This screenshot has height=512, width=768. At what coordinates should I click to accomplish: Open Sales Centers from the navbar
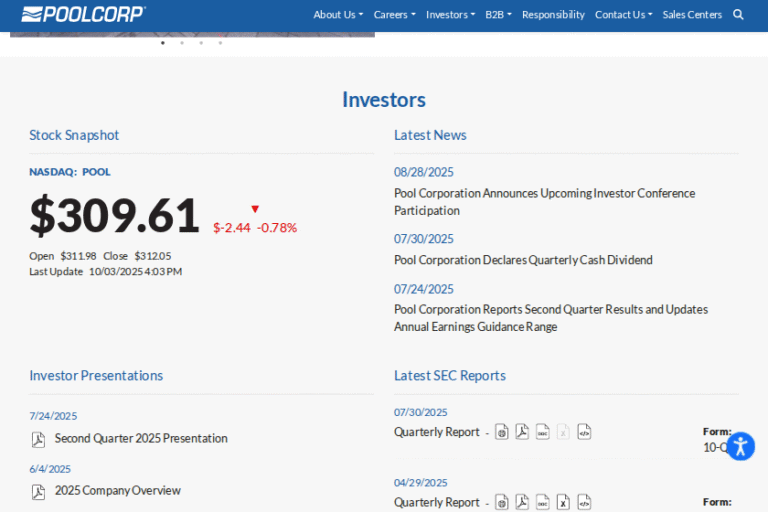tap(692, 15)
